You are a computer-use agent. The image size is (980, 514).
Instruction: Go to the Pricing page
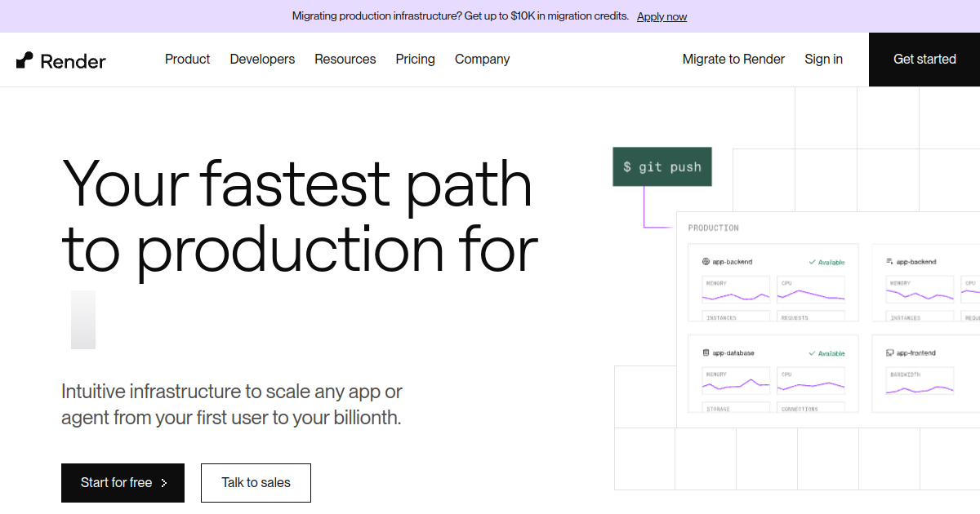pyautogui.click(x=416, y=60)
